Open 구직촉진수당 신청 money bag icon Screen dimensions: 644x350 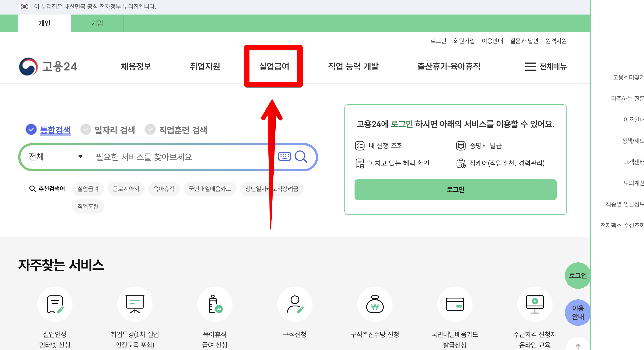coord(375,304)
